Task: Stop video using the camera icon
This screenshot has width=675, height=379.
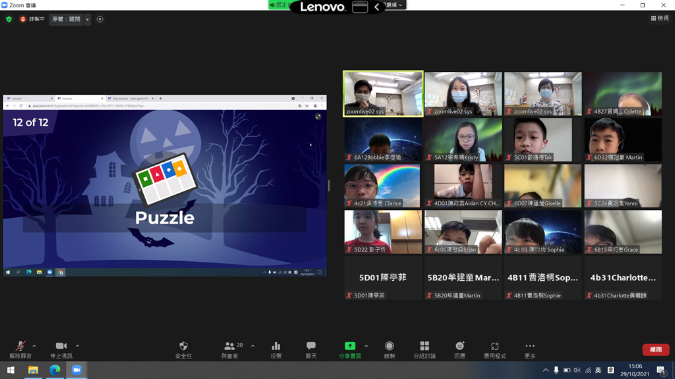Action: coord(61,349)
